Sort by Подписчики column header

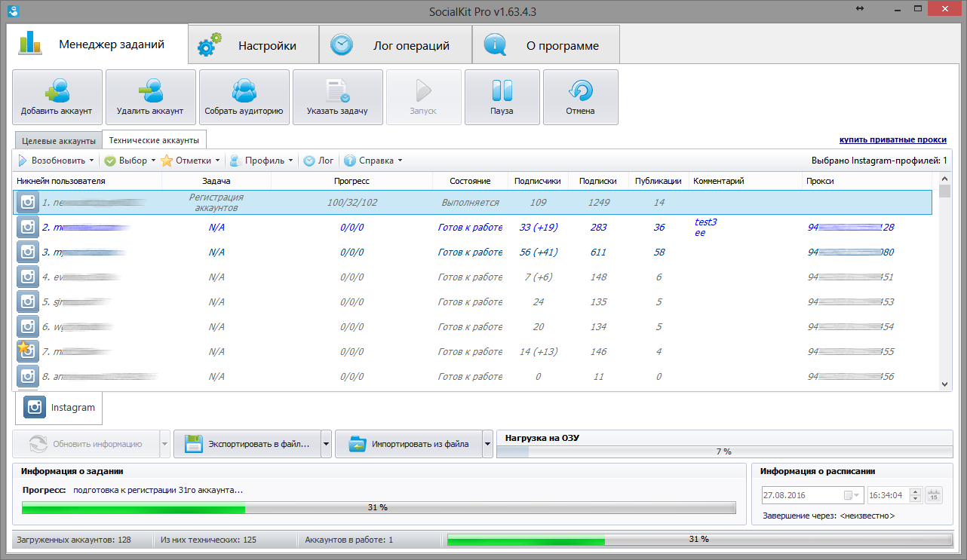537,181
